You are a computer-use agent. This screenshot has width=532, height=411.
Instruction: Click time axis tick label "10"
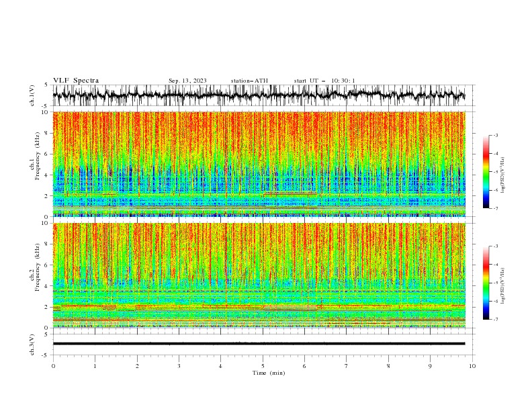click(472, 366)
